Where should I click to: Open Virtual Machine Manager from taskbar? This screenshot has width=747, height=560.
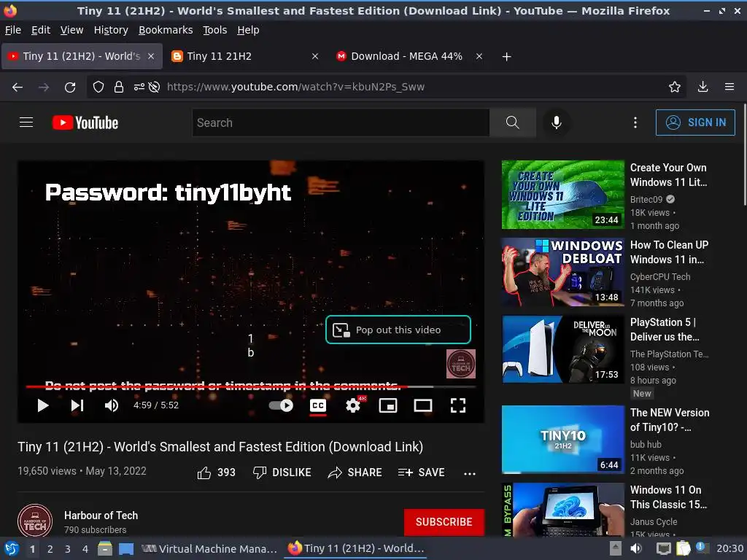pyautogui.click(x=209, y=548)
